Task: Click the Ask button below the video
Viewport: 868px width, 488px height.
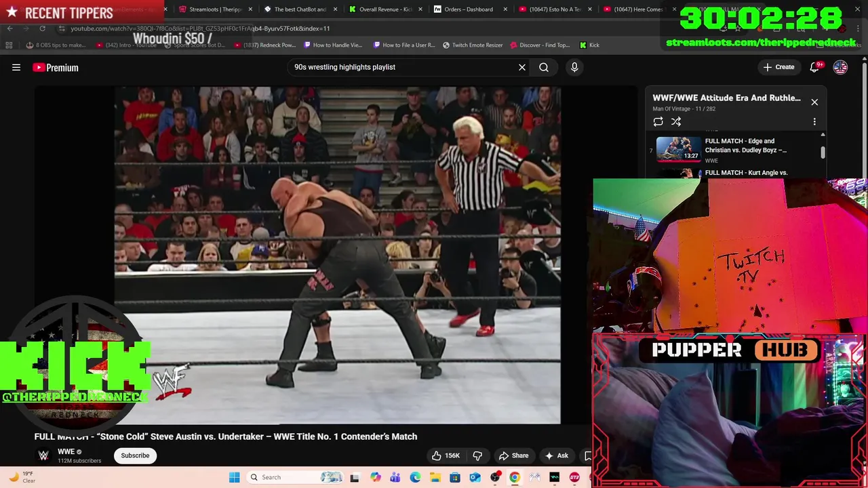Action: 557,455
